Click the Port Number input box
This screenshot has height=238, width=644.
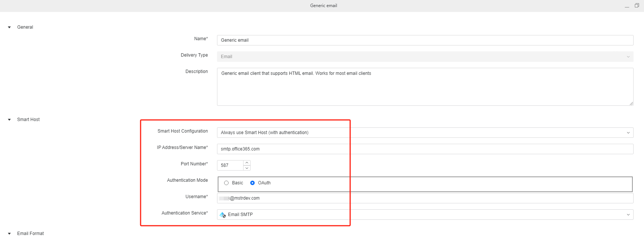230,165
